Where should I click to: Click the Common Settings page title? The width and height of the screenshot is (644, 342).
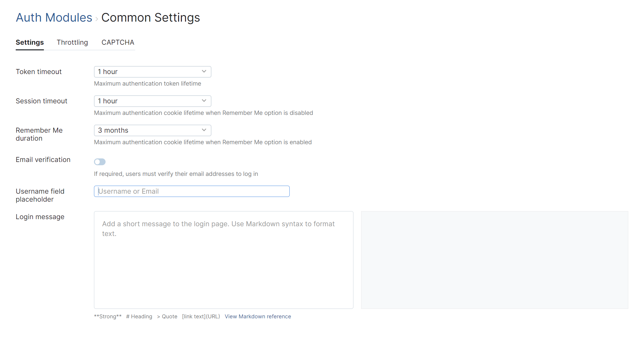tap(151, 18)
